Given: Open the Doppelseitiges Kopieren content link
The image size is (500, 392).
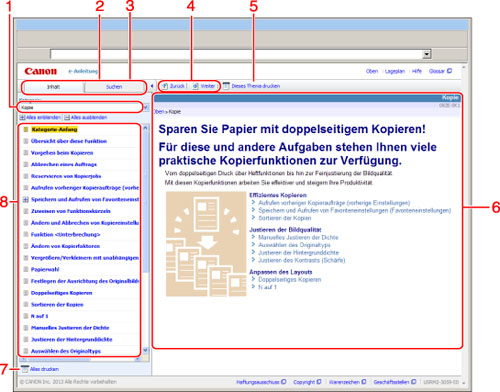Looking at the screenshot, I should click(x=290, y=280).
